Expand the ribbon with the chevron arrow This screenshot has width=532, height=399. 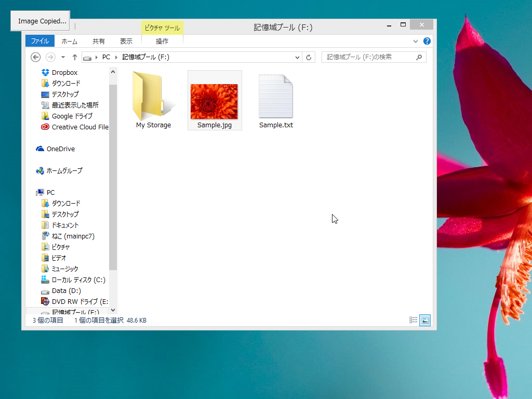click(x=415, y=41)
